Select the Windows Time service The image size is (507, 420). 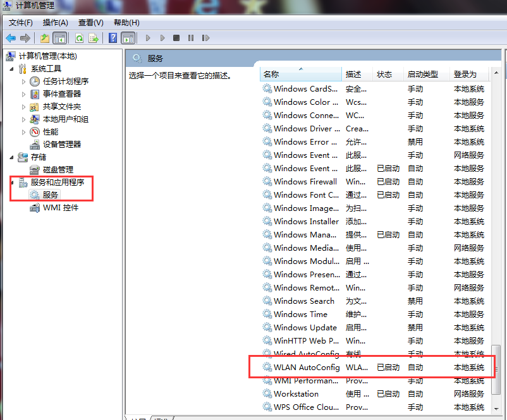tap(374, 314)
